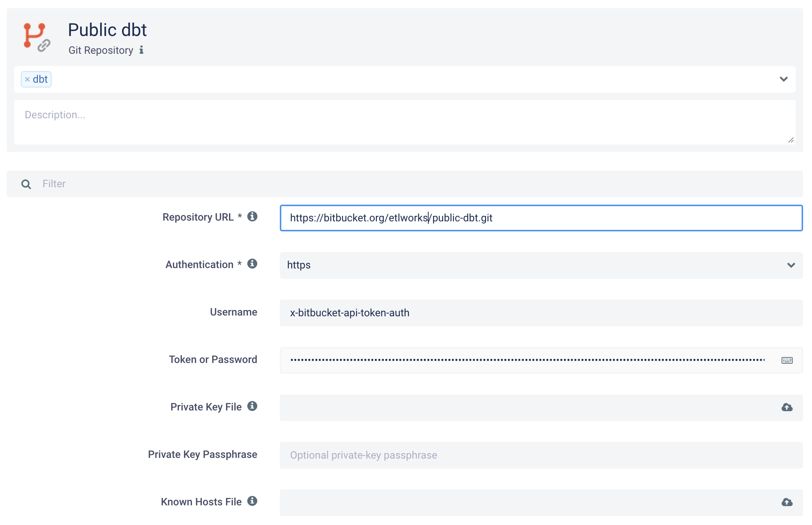
Task: Click the Public dbt connection title
Action: coord(107,30)
